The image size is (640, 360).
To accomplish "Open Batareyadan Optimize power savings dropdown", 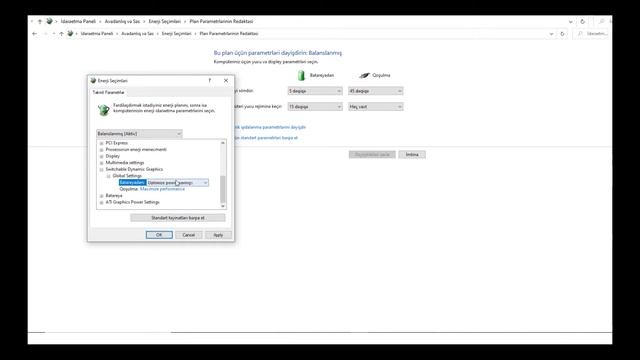I will coord(178,182).
